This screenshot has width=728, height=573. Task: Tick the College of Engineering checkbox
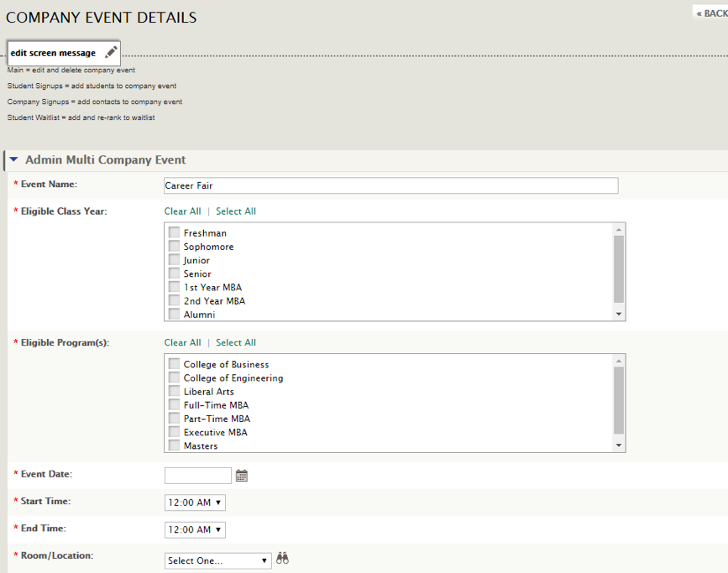[x=174, y=377]
